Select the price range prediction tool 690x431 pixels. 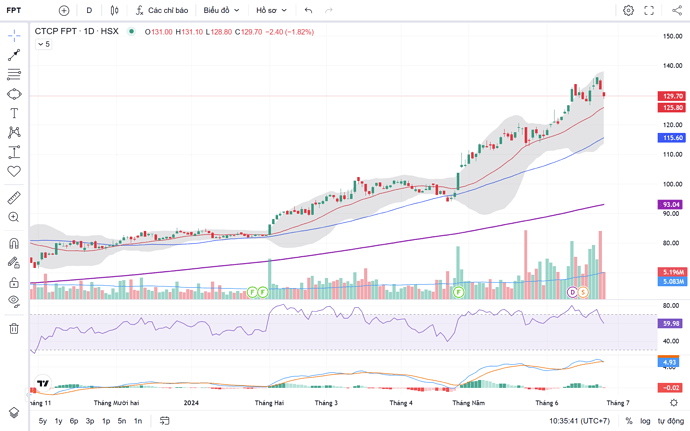click(x=14, y=152)
